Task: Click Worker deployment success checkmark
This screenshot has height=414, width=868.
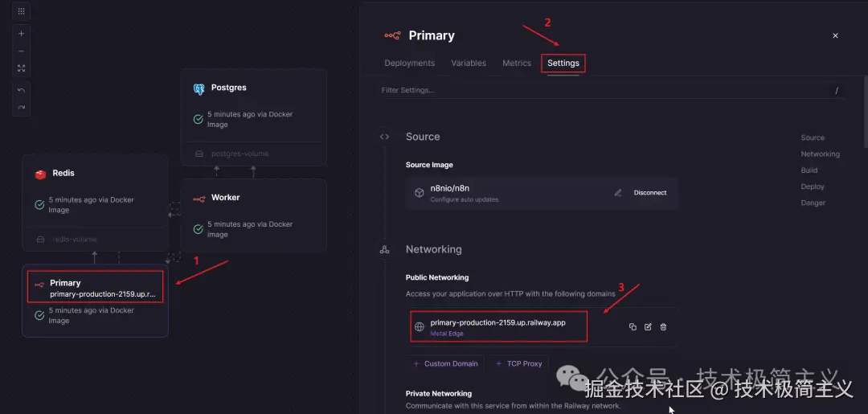Action: point(199,229)
